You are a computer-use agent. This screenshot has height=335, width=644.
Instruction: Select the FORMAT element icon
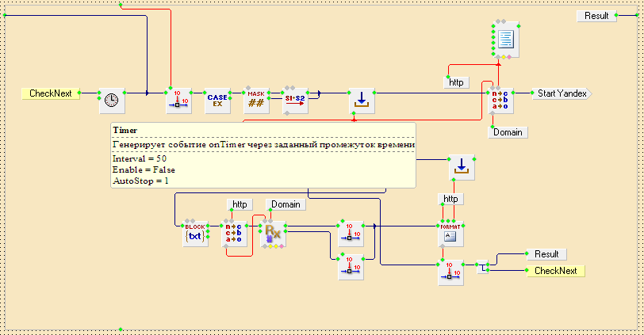pos(450,234)
